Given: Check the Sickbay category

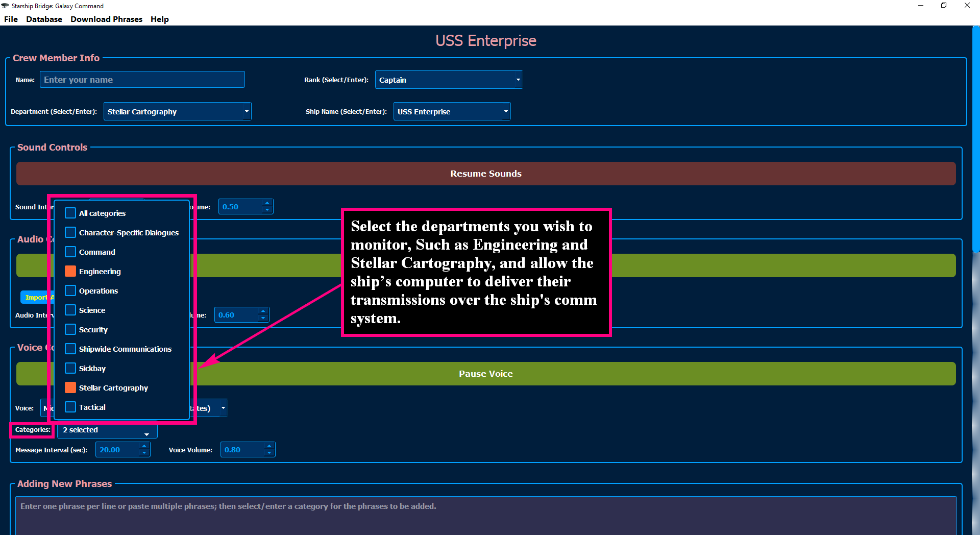Looking at the screenshot, I should pyautogui.click(x=70, y=368).
